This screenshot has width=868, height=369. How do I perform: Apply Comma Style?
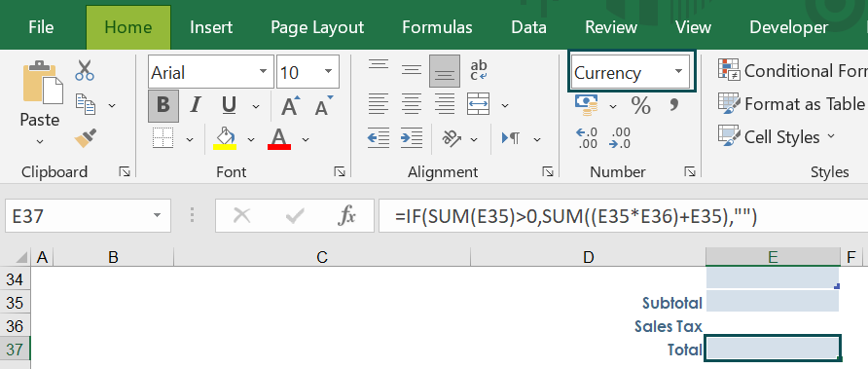pos(673,105)
